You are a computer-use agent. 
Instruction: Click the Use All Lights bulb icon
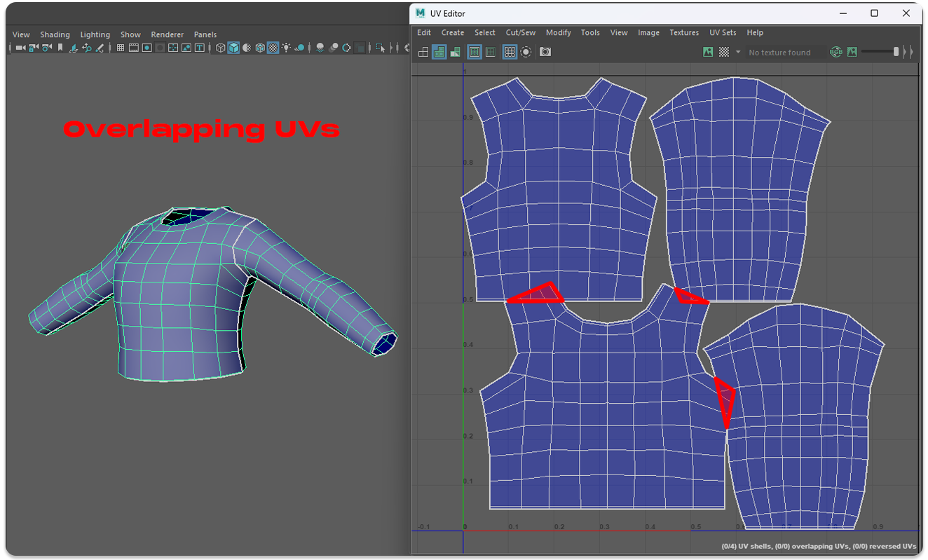pos(286,48)
